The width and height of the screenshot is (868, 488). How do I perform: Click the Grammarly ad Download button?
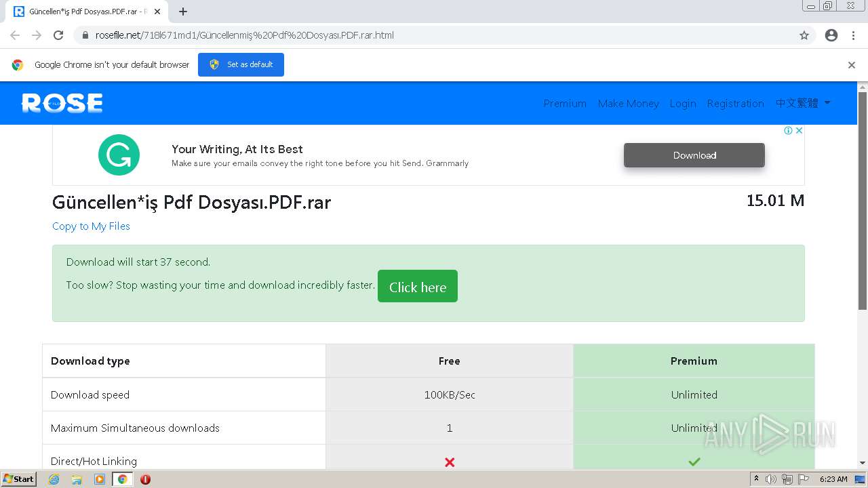(x=694, y=155)
